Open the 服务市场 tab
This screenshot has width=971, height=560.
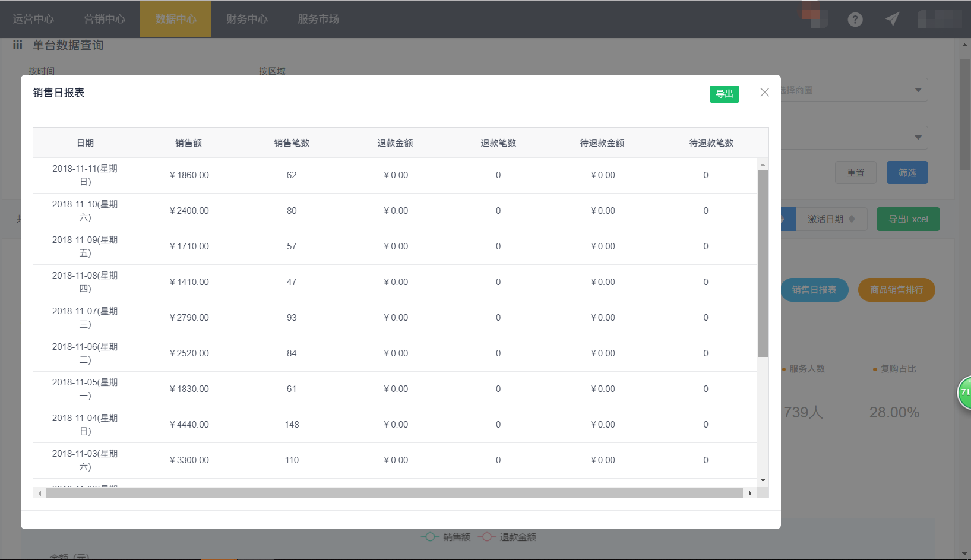coord(318,19)
